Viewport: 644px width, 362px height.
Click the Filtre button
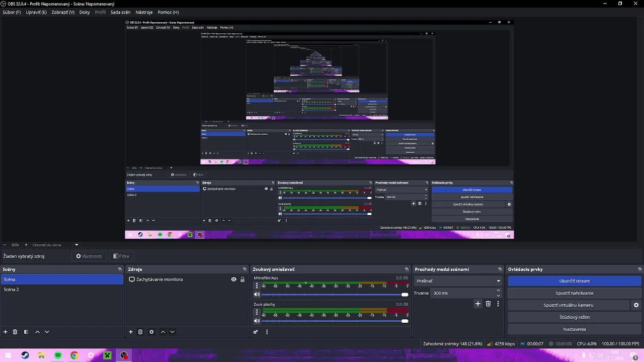pos(121,256)
